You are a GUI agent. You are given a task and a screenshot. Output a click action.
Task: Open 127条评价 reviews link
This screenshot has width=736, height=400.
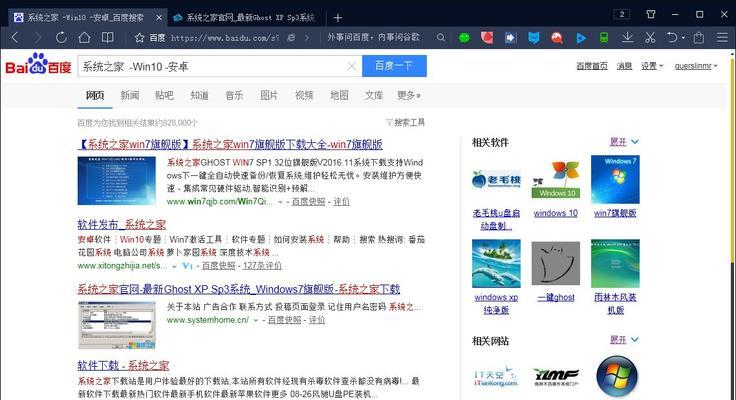[x=262, y=266]
